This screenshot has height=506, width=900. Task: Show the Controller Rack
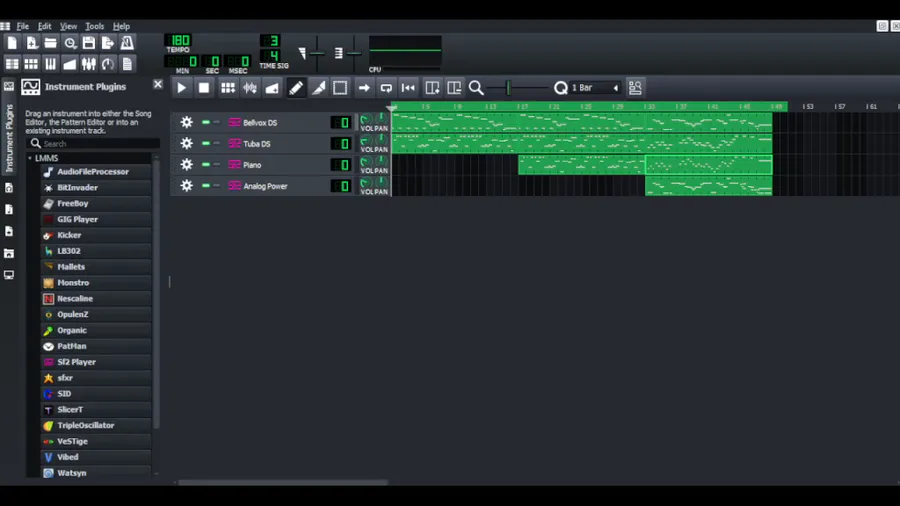click(108, 64)
